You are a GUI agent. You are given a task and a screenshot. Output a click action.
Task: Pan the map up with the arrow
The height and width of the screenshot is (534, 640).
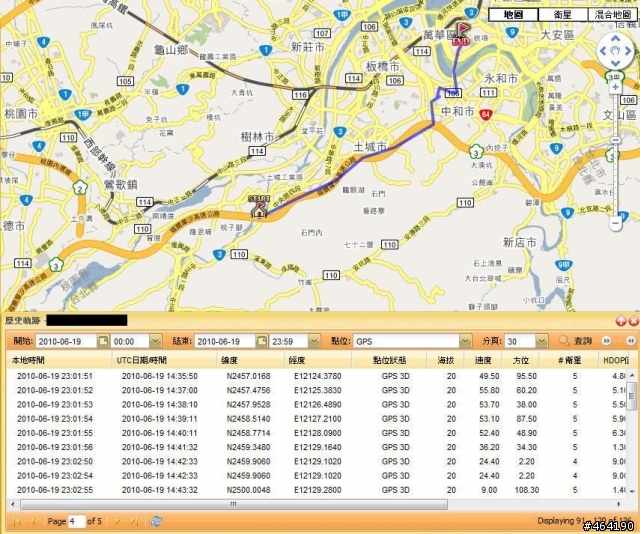click(615, 39)
